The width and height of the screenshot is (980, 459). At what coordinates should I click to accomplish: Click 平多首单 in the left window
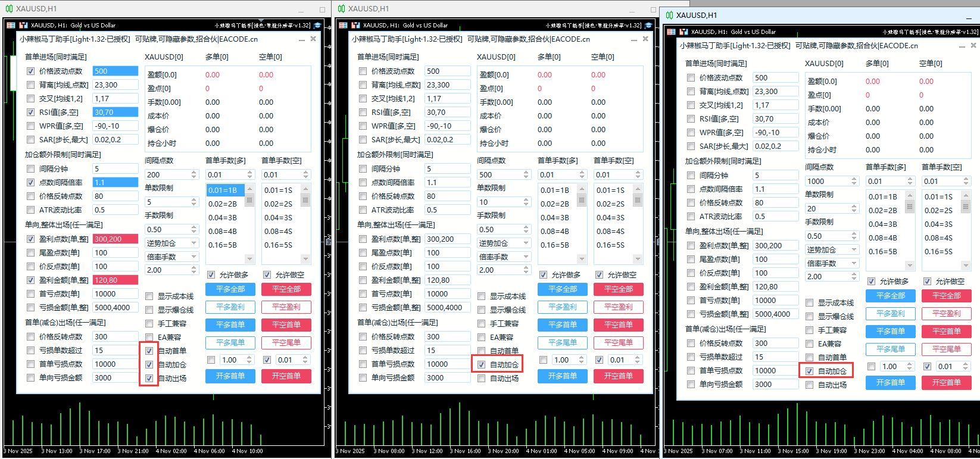click(230, 325)
